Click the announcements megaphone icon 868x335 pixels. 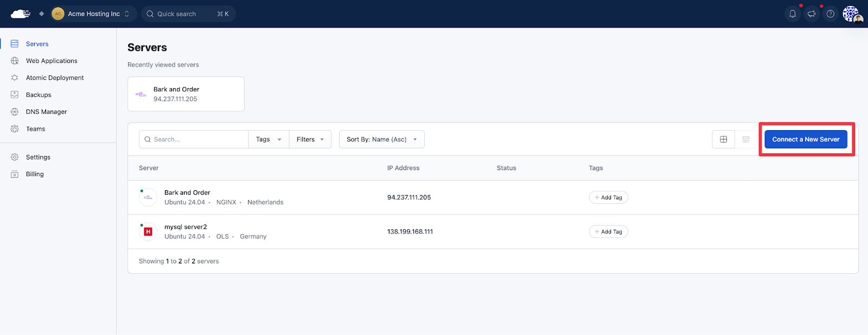click(812, 14)
